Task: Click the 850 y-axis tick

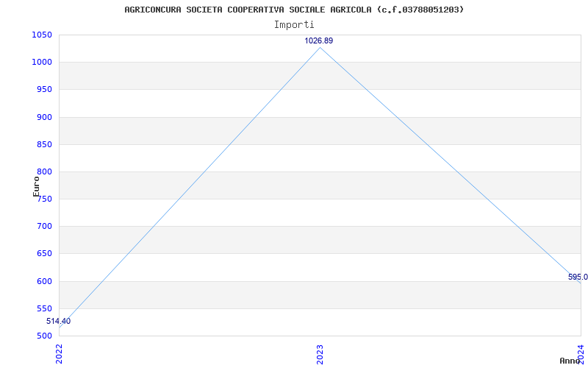Action: click(44, 144)
